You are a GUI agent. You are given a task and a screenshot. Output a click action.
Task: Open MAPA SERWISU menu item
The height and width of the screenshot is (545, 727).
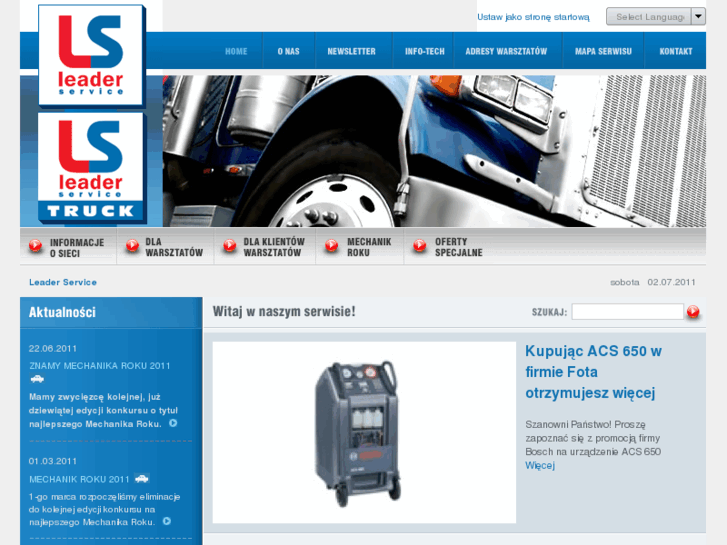pyautogui.click(x=603, y=51)
